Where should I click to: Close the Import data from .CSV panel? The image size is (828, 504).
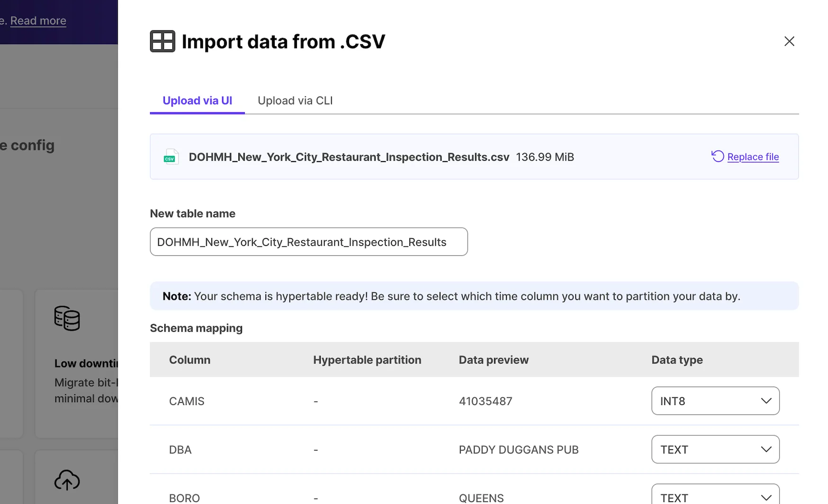789,41
